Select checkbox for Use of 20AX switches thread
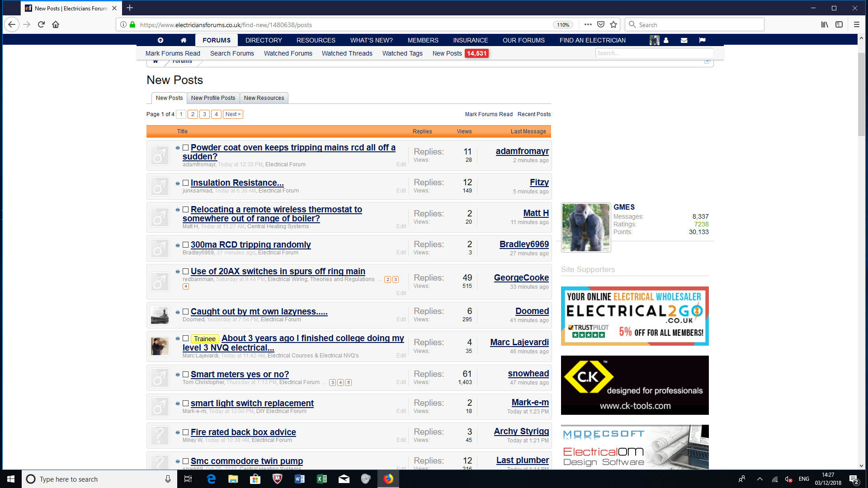This screenshot has width=868, height=488. coord(185,271)
